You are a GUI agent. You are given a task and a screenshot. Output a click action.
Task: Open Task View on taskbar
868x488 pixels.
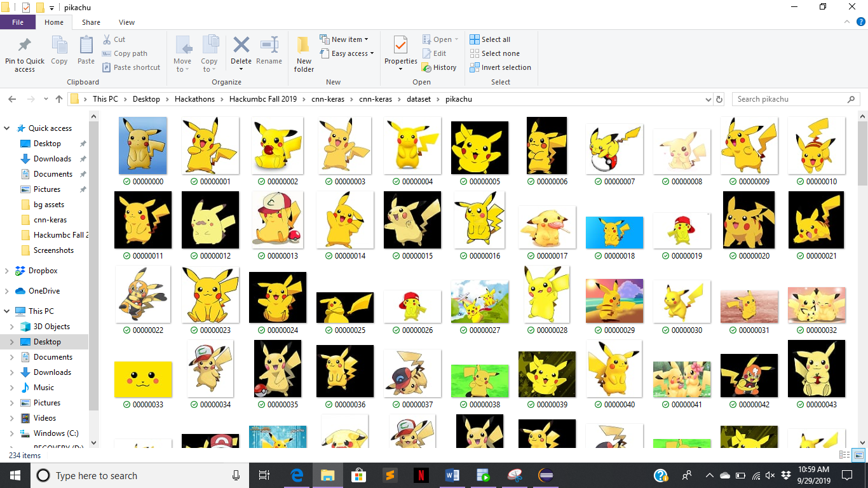pos(264,475)
